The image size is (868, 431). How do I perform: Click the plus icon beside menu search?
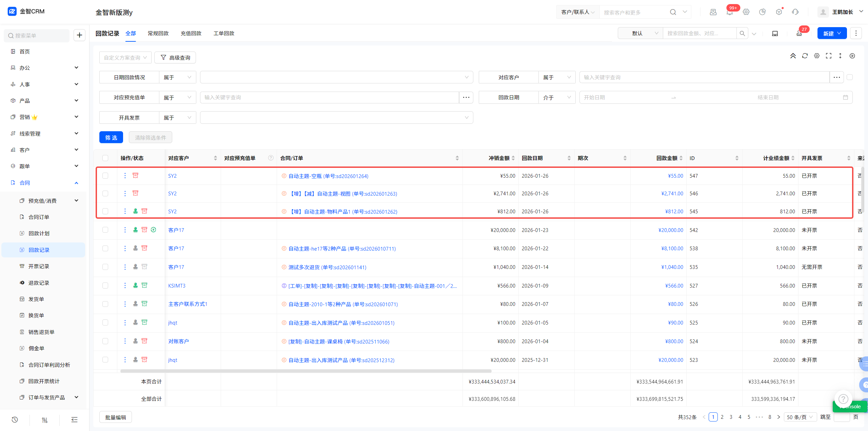(x=79, y=35)
